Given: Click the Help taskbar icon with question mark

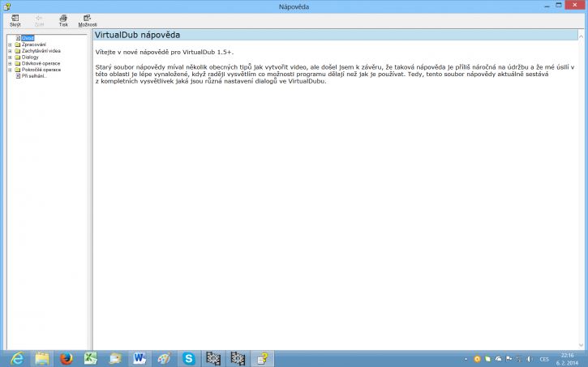Looking at the screenshot, I should 263,359.
